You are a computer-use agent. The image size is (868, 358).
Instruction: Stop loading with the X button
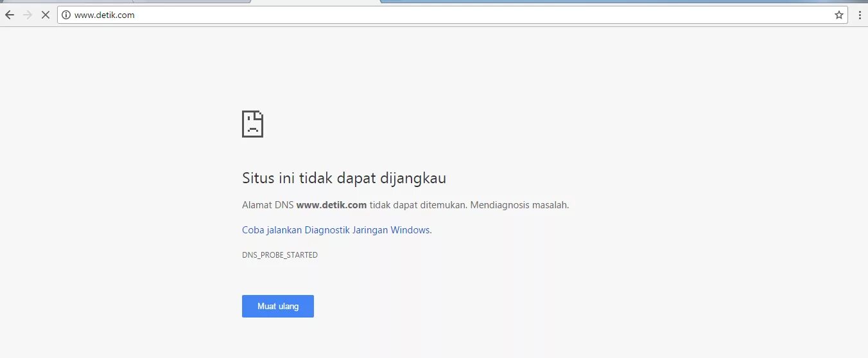pos(45,15)
